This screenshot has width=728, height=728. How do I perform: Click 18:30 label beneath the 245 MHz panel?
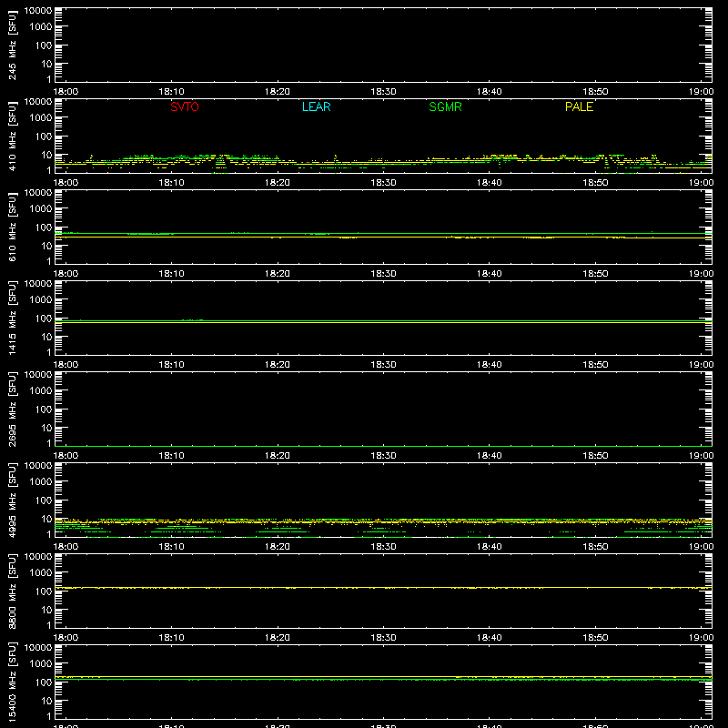click(x=383, y=92)
